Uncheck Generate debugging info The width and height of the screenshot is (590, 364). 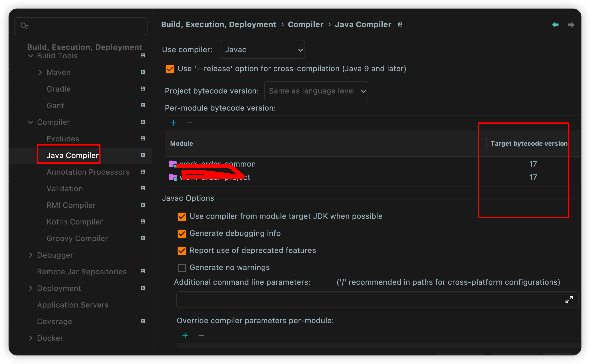[182, 233]
